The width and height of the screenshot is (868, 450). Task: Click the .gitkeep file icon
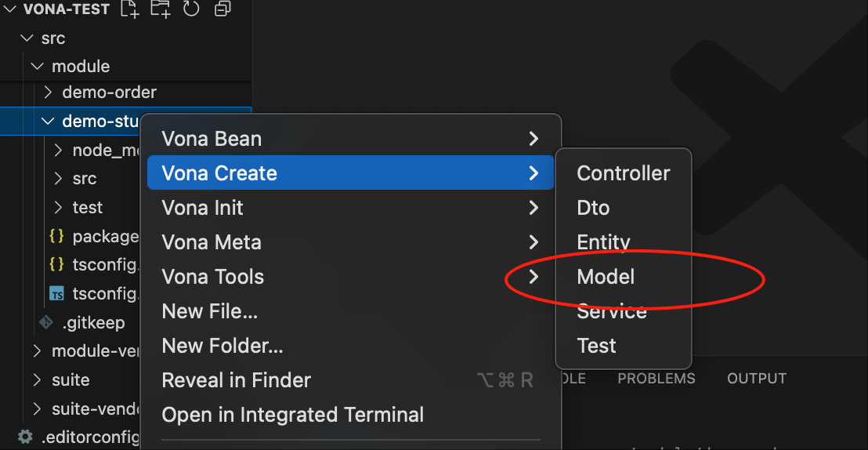(x=46, y=323)
